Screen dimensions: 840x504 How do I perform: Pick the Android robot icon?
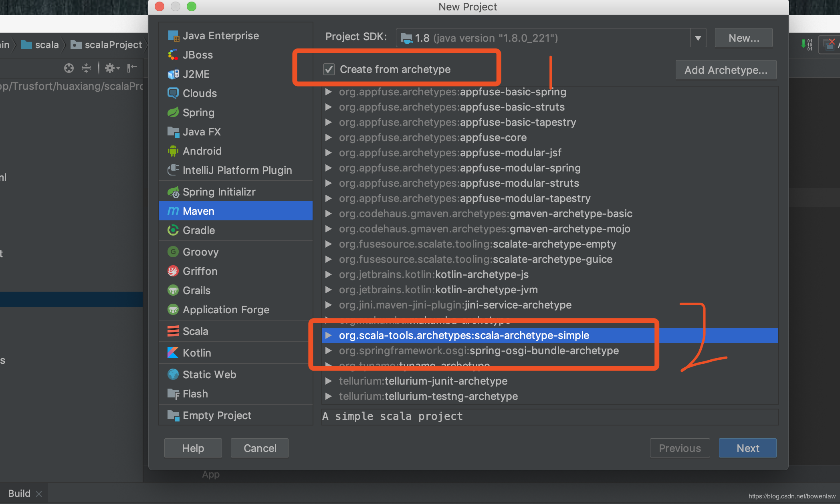[x=173, y=151]
